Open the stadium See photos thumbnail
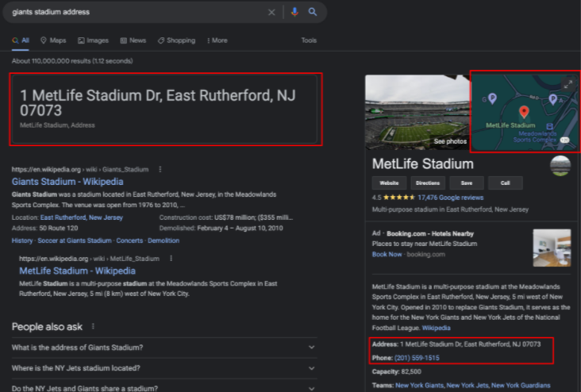 (417, 112)
